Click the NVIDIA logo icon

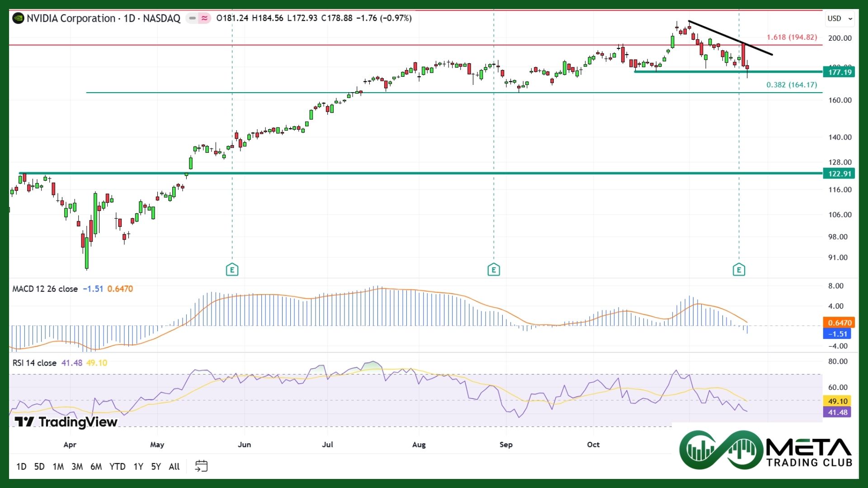18,19
